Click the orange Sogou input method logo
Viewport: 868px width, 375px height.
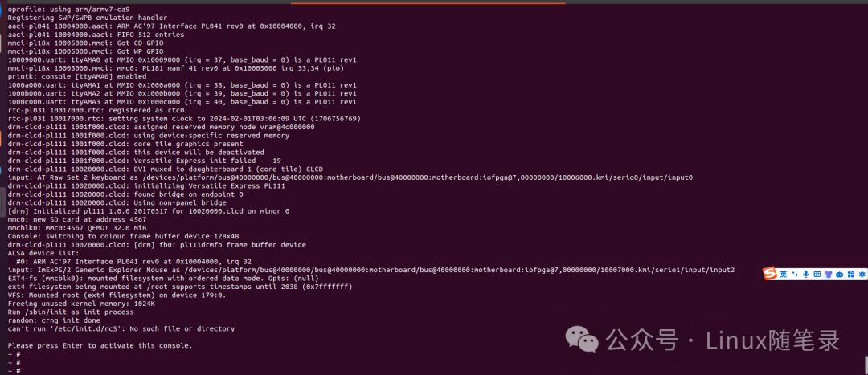(x=770, y=273)
